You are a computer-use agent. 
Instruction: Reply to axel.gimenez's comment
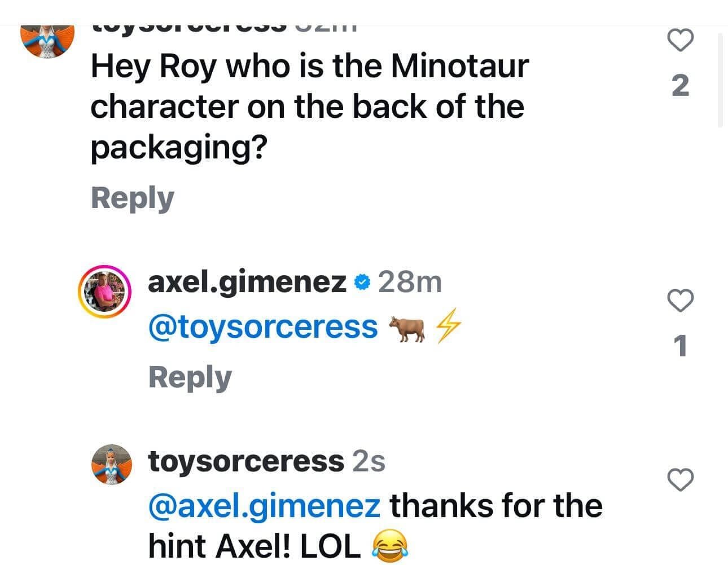point(190,377)
